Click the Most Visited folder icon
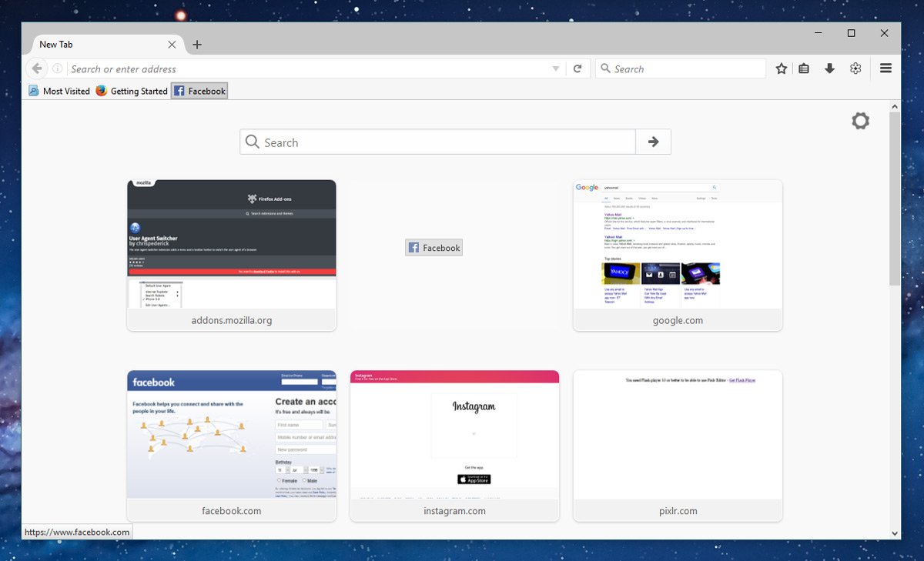The image size is (924, 561). click(34, 91)
